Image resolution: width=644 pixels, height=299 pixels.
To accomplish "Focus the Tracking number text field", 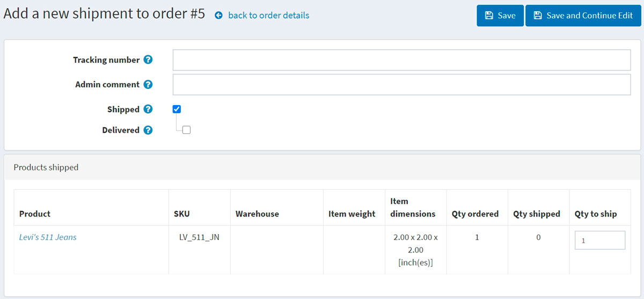I will coord(401,60).
